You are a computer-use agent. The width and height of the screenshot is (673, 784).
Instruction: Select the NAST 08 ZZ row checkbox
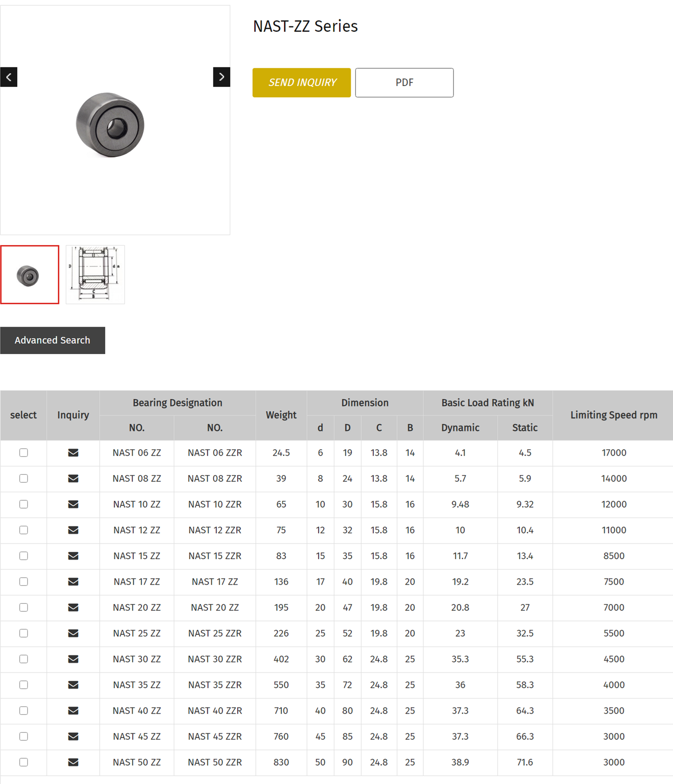click(x=24, y=478)
